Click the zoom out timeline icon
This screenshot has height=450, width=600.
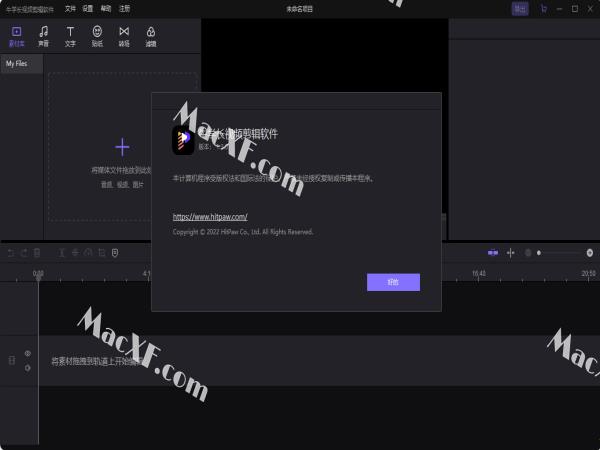click(x=528, y=253)
